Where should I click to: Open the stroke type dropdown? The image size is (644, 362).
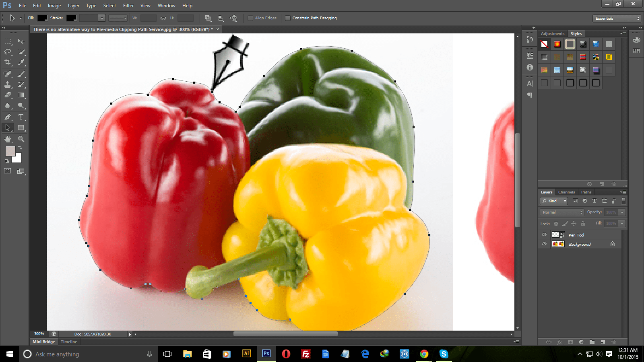pyautogui.click(x=118, y=18)
